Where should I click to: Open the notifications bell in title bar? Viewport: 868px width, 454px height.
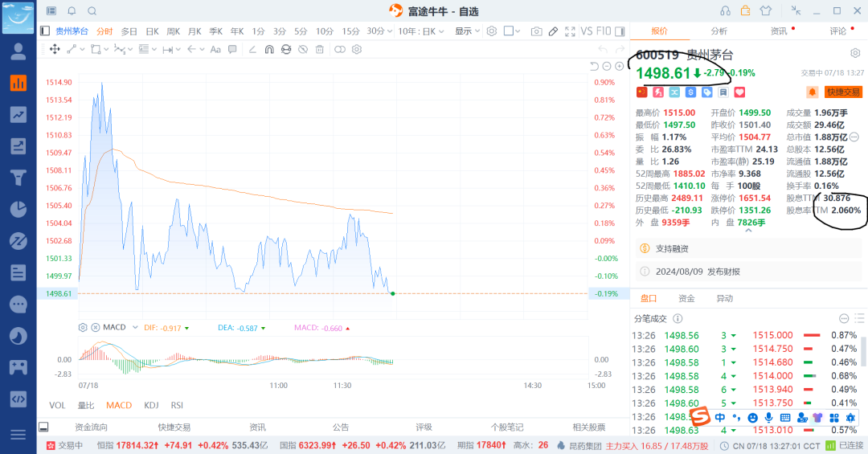(72, 11)
